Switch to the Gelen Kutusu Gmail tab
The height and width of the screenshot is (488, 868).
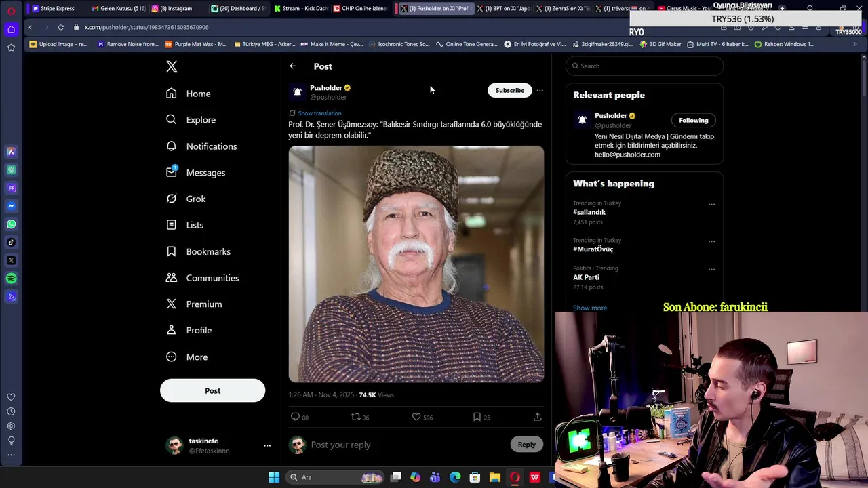[x=118, y=9]
